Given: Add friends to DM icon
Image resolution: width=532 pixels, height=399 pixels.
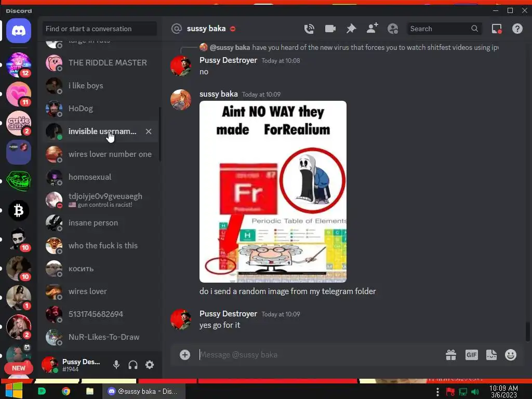Looking at the screenshot, I should coord(372,29).
